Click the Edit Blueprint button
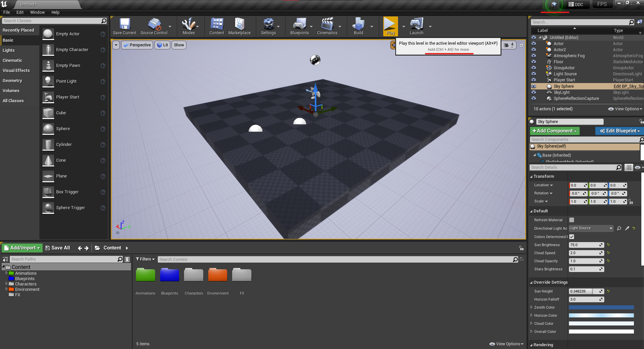 619,131
